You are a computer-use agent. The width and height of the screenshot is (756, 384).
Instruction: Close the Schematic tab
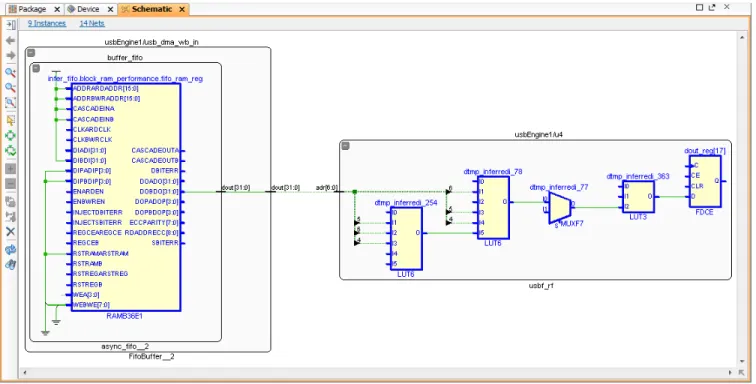(182, 9)
